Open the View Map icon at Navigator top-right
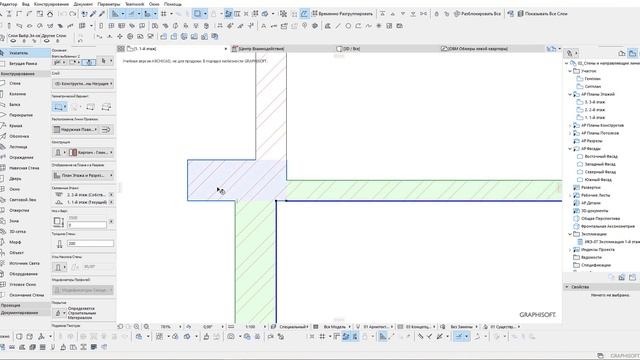The image size is (640, 360). pyautogui.click(x=632, y=53)
